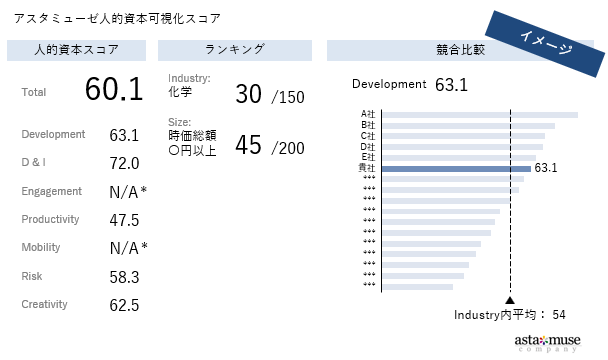The image size is (608, 360).
Task: Click the D & I score row
Action: 80,163
